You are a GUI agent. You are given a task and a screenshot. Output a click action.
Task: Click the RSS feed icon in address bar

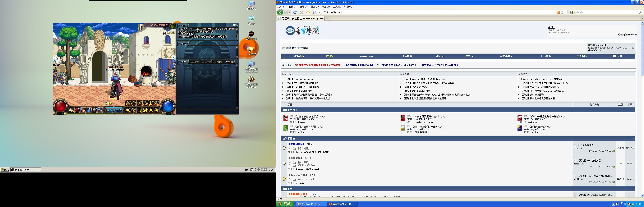558,12
